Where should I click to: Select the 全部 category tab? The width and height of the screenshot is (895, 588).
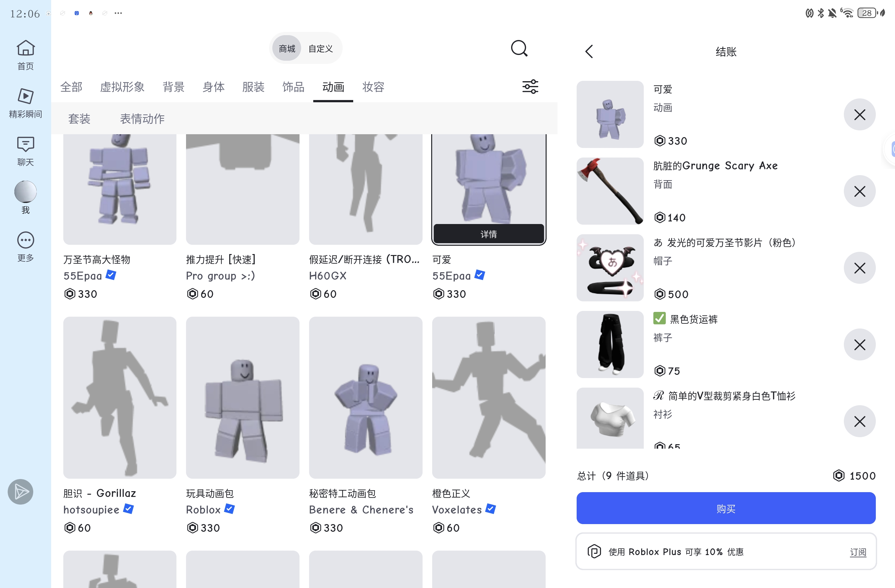point(71,87)
